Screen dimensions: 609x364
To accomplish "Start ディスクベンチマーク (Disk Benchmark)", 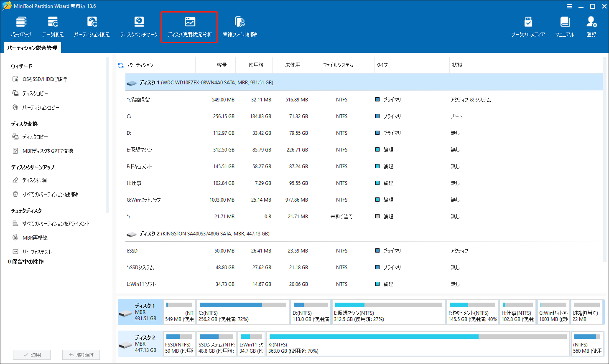I will [139, 27].
